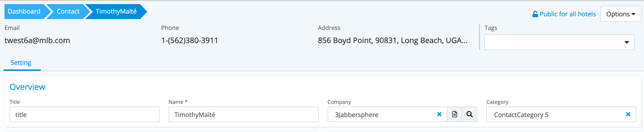Click the phone number 1-(562)380-3911
This screenshot has width=644, height=132.
coord(189,40)
